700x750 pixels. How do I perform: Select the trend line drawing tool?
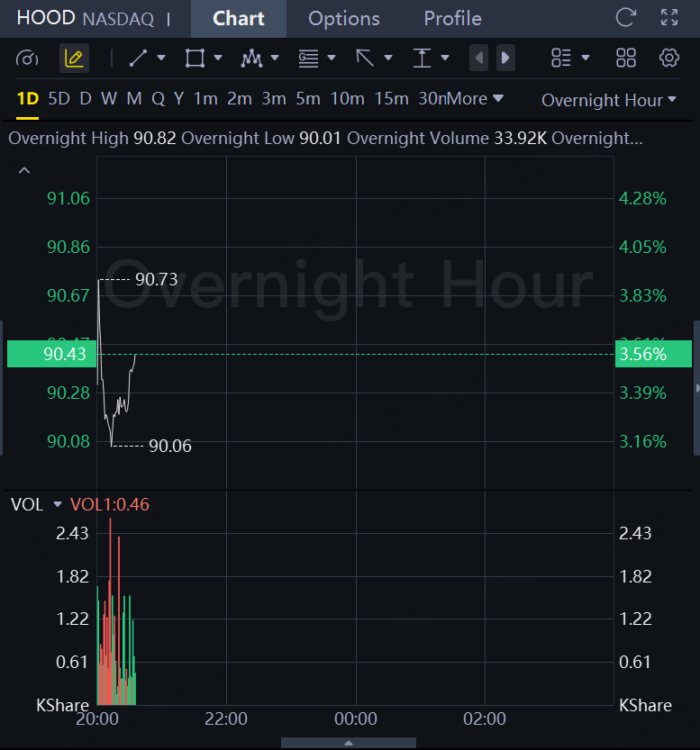(x=138, y=59)
